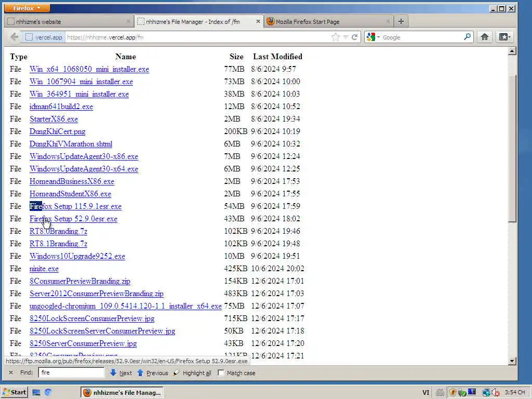Click the keyboard tray icon
The height and width of the screenshot is (399, 532).
click(x=440, y=393)
